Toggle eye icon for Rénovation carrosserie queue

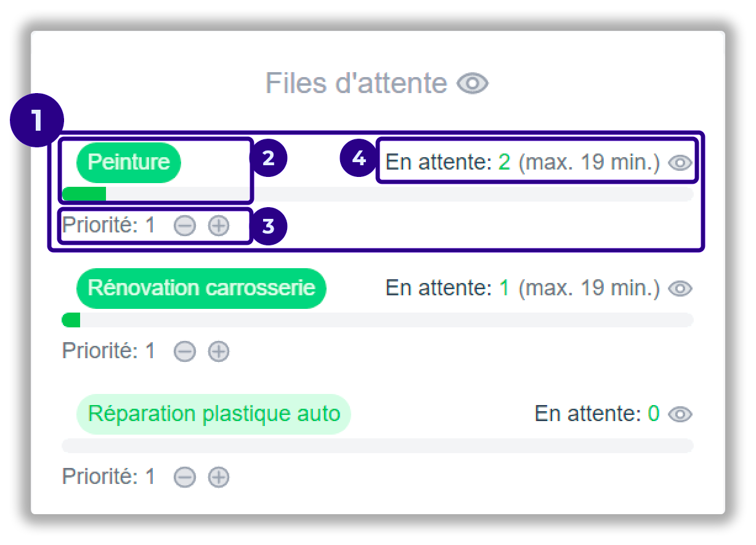(x=680, y=289)
